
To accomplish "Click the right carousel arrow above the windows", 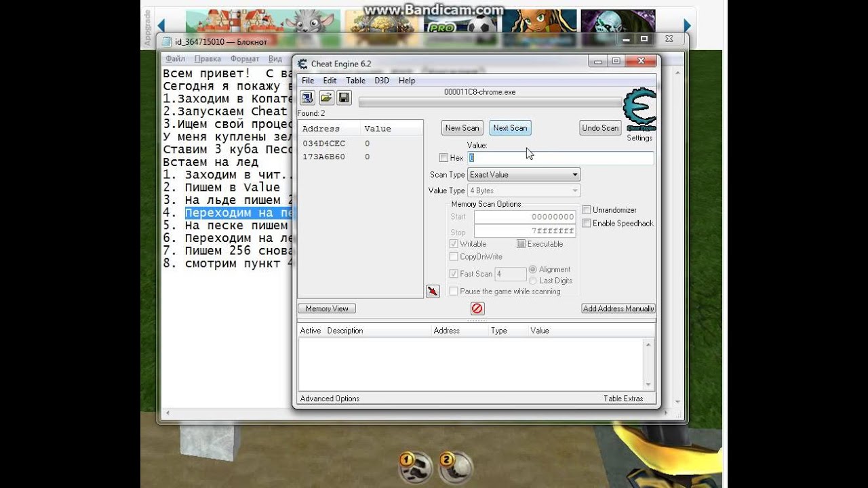I will 686,25.
